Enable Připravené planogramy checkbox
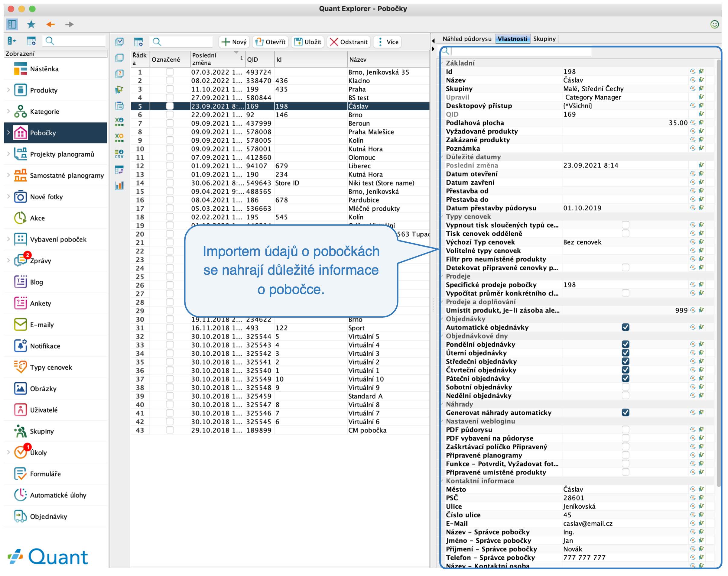Screen dimensions: 728x576 click(x=625, y=455)
